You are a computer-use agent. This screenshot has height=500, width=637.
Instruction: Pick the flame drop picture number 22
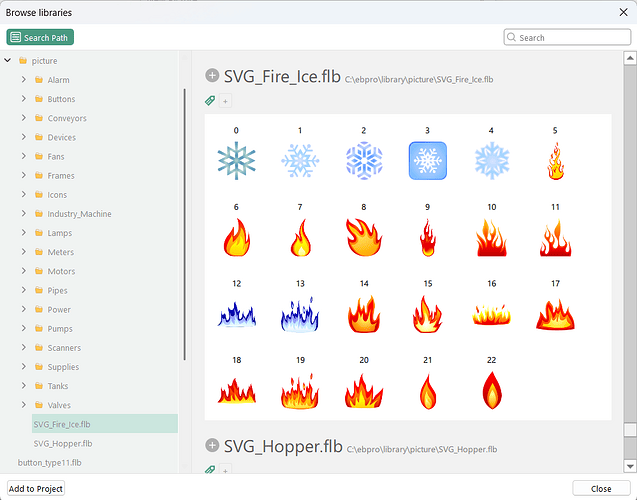click(491, 389)
